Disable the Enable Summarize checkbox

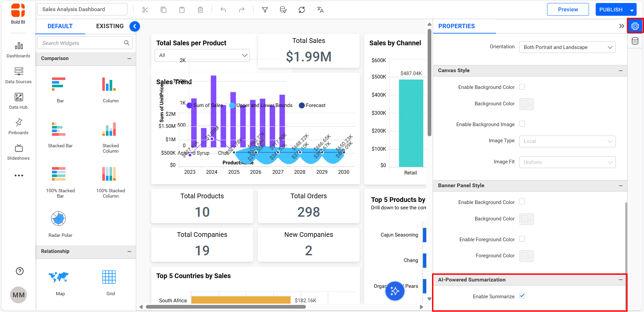(x=522, y=296)
